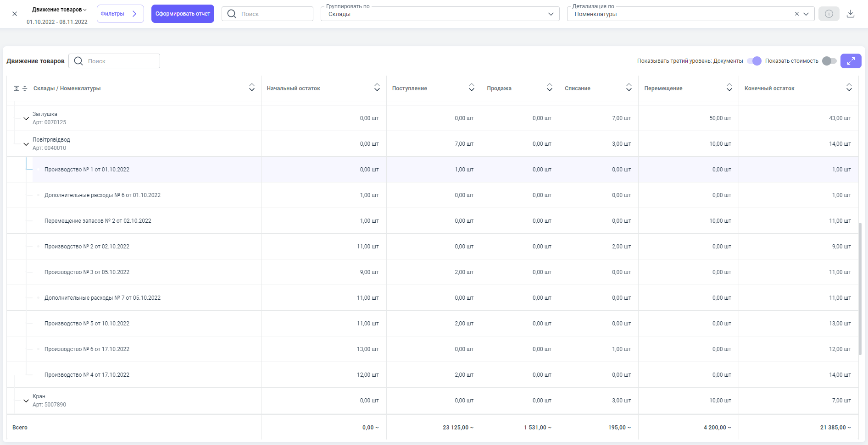
Task: Sort by Начальный остаток column
Action: pyautogui.click(x=377, y=88)
